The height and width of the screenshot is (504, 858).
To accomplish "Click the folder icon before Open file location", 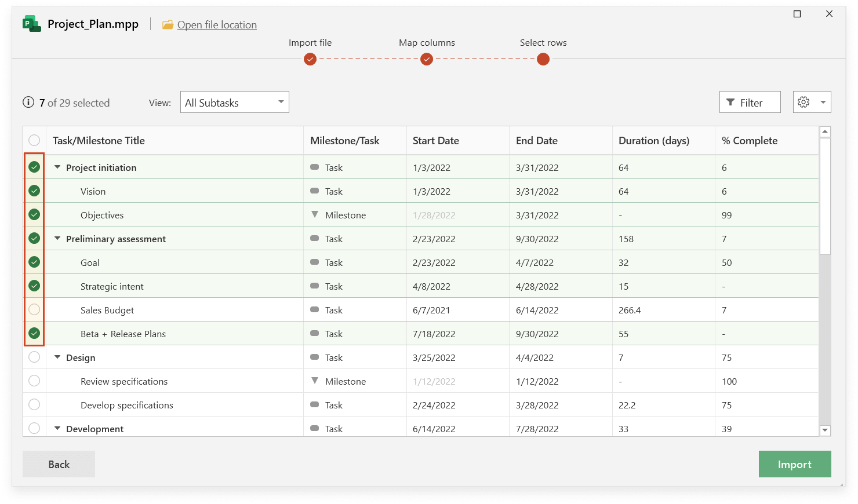I will click(168, 24).
